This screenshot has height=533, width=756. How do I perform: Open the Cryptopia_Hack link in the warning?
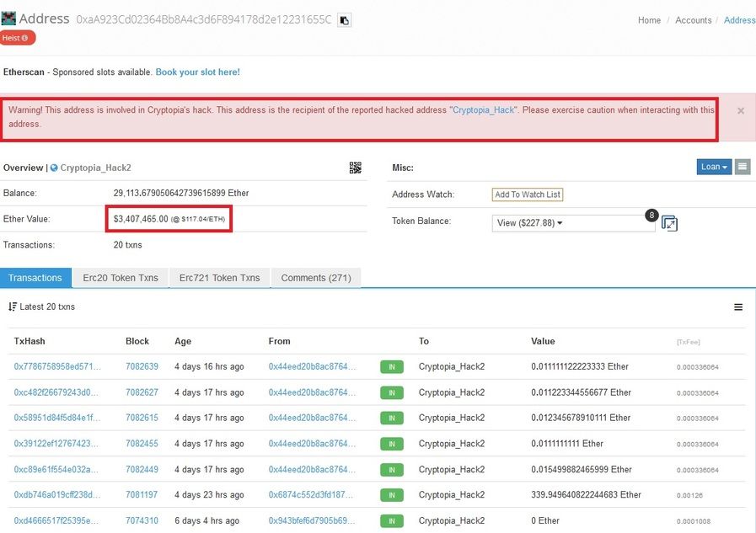[x=483, y=110]
